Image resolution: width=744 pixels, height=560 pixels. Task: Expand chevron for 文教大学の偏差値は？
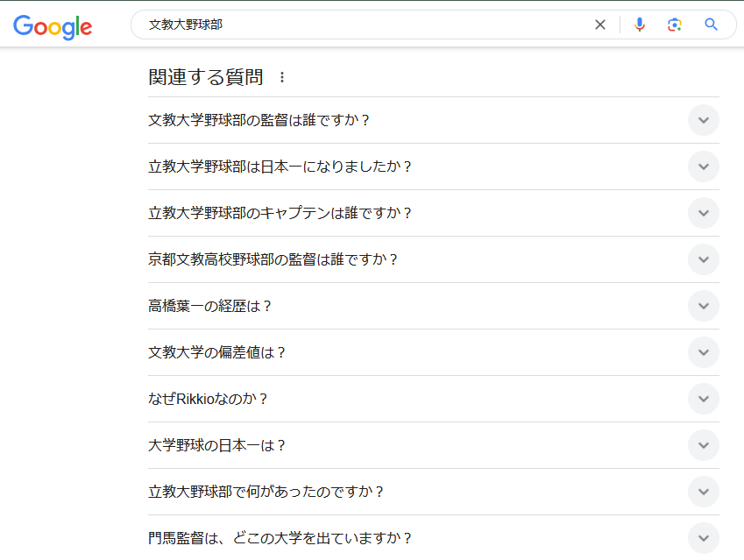pos(704,352)
